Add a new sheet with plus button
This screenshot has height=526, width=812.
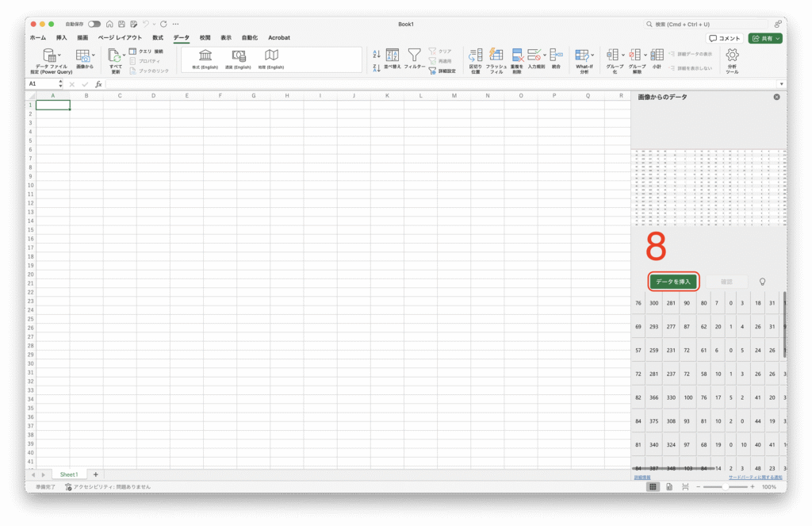(x=95, y=474)
